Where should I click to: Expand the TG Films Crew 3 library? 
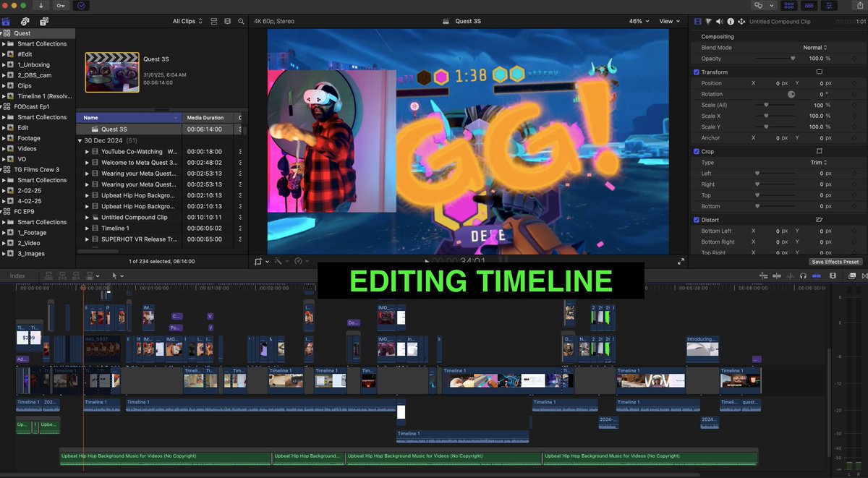(x=4, y=169)
